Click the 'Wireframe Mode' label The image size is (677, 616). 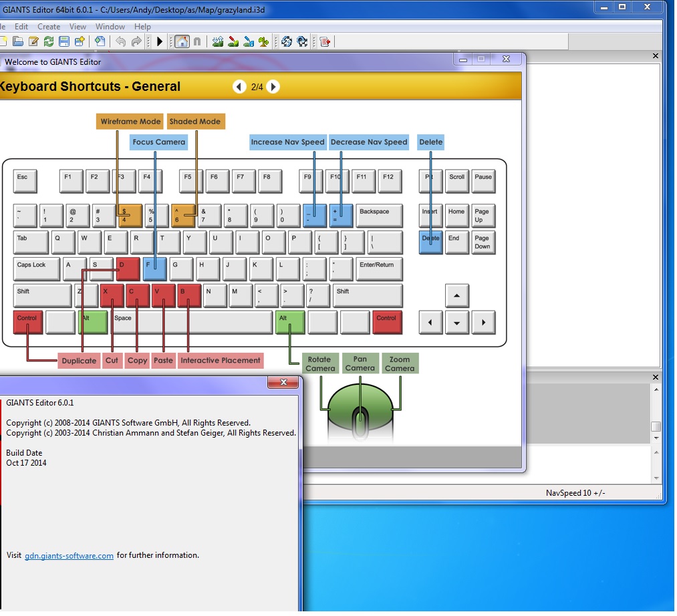pos(130,122)
